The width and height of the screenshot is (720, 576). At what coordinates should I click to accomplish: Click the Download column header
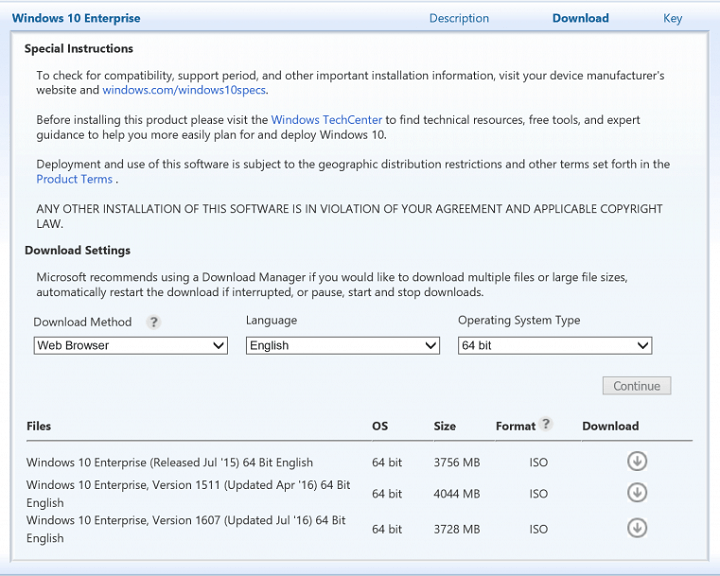[x=610, y=426]
